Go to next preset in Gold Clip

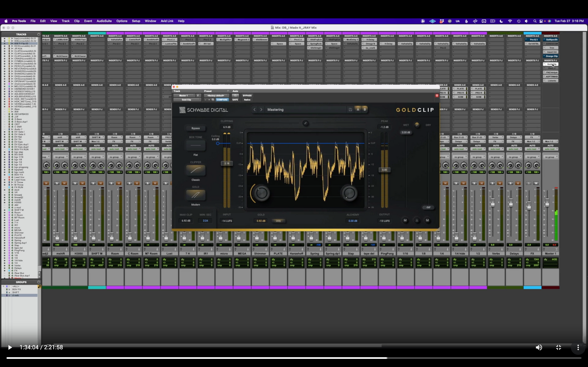coord(261,109)
